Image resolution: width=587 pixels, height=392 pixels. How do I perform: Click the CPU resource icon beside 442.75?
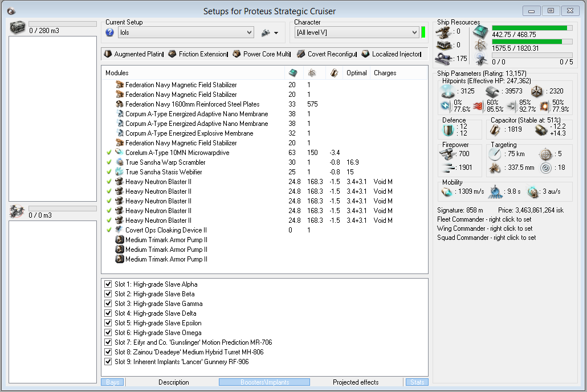coord(480,32)
